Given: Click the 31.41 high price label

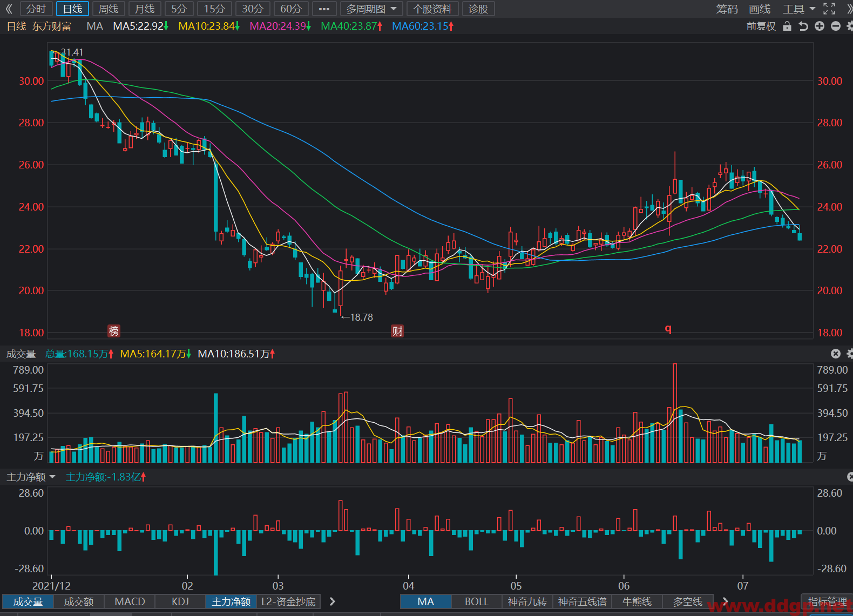Looking at the screenshot, I should tap(72, 52).
